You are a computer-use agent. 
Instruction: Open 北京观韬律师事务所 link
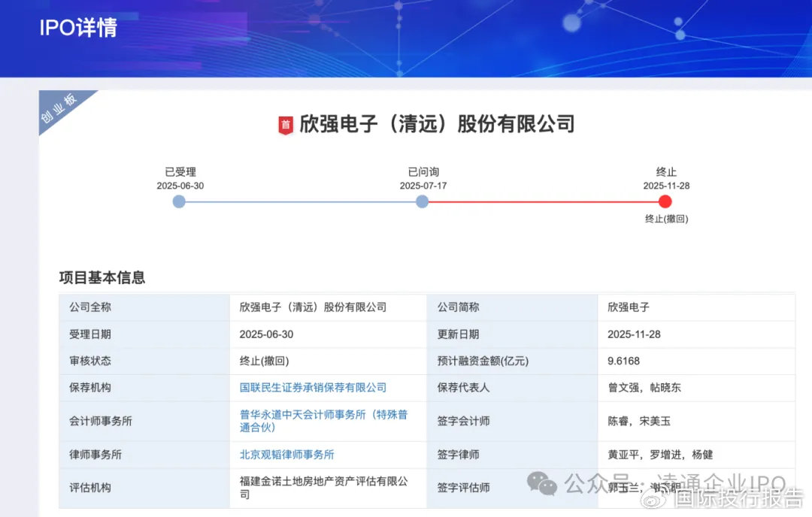[x=287, y=455]
